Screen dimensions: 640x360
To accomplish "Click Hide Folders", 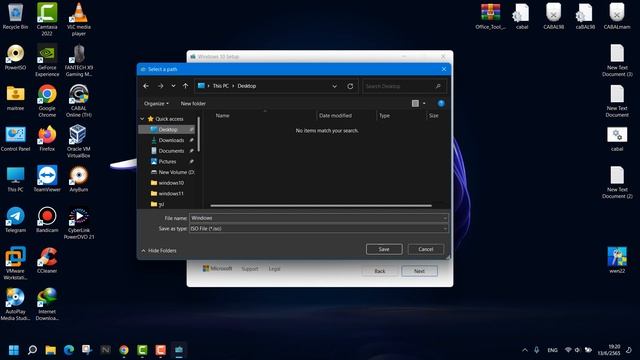I will click(x=159, y=251).
